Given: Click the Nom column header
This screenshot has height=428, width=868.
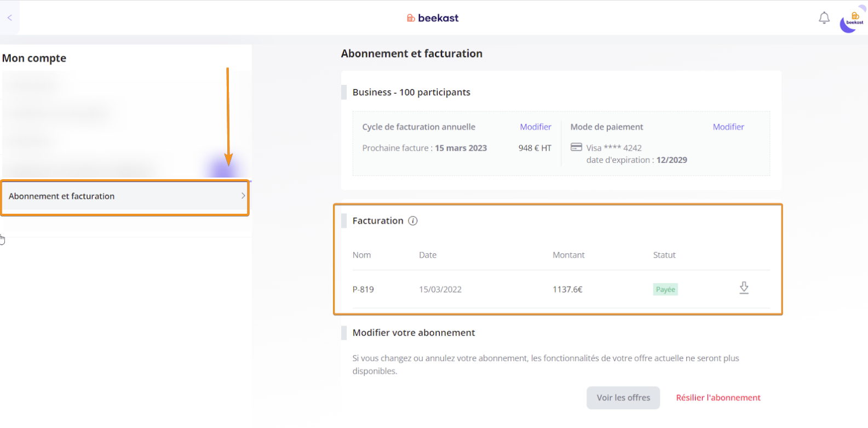Looking at the screenshot, I should coord(361,255).
